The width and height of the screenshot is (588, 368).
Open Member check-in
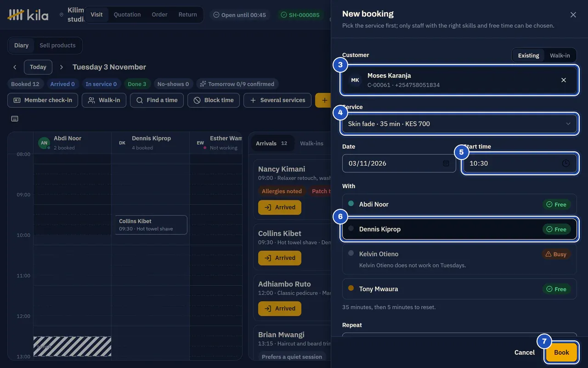[43, 100]
